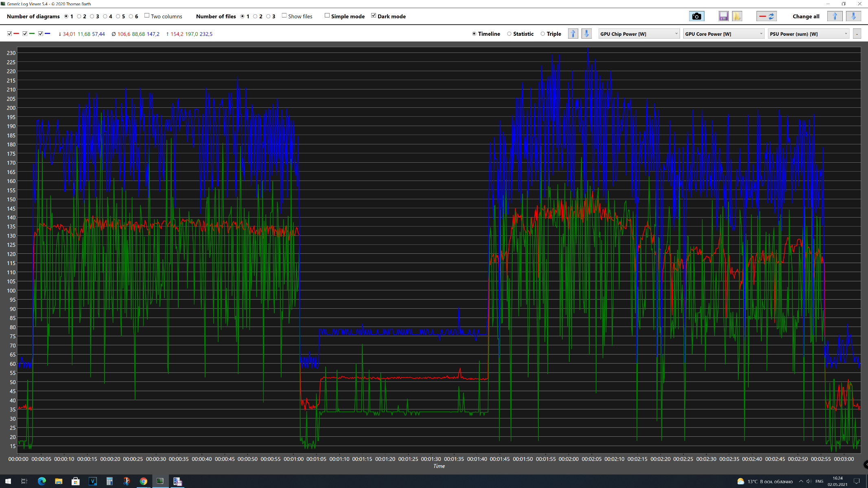
Task: Enable the Simple mode checkbox
Action: pos(327,16)
